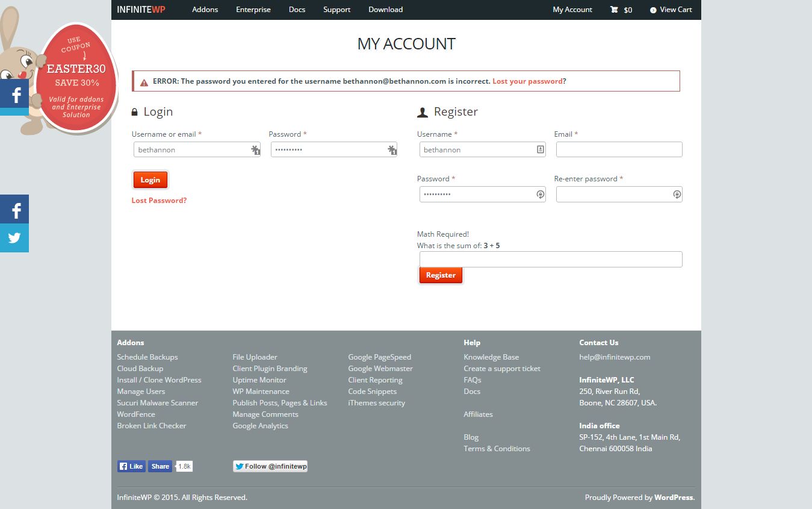812x509 pixels.
Task: Click key icon in register Password field
Action: click(x=540, y=194)
